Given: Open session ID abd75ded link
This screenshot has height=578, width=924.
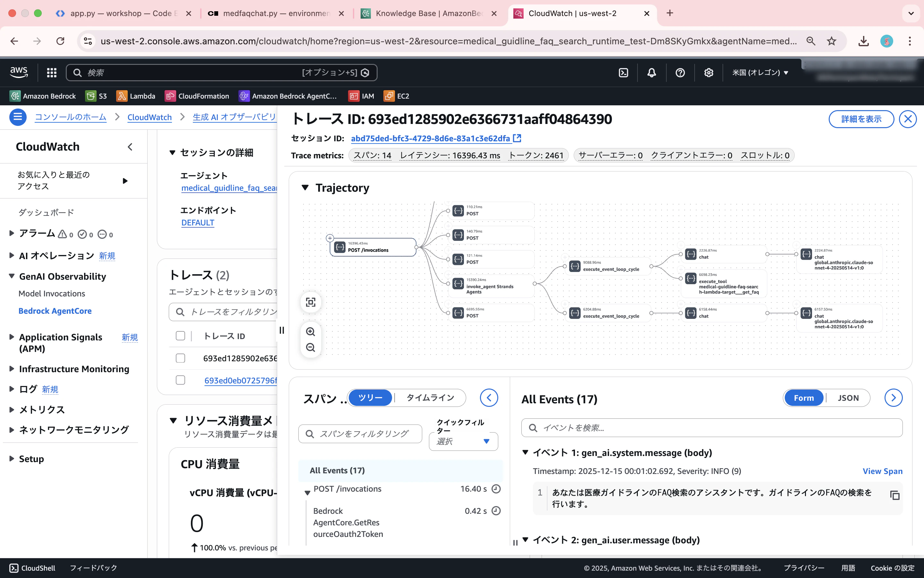Looking at the screenshot, I should pos(431,138).
